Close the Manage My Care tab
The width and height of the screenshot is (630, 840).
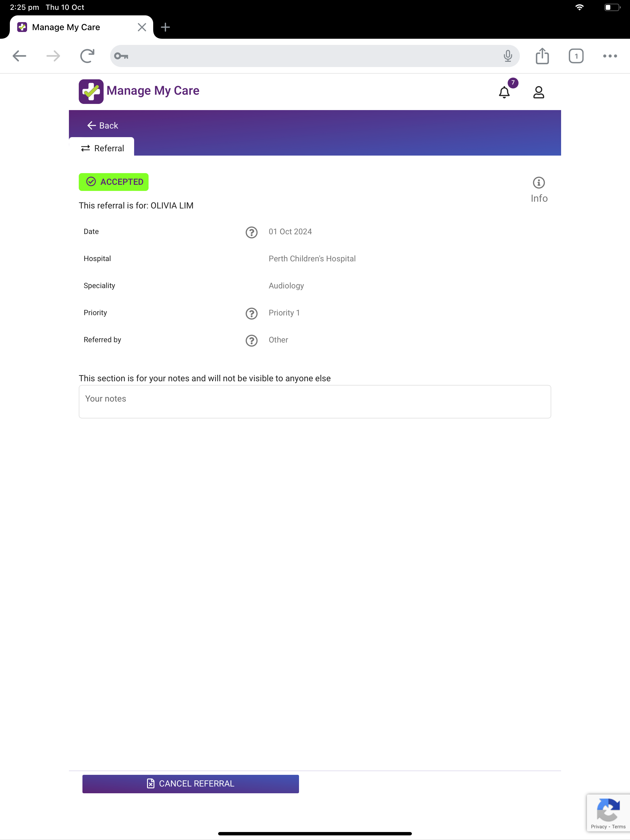[142, 27]
